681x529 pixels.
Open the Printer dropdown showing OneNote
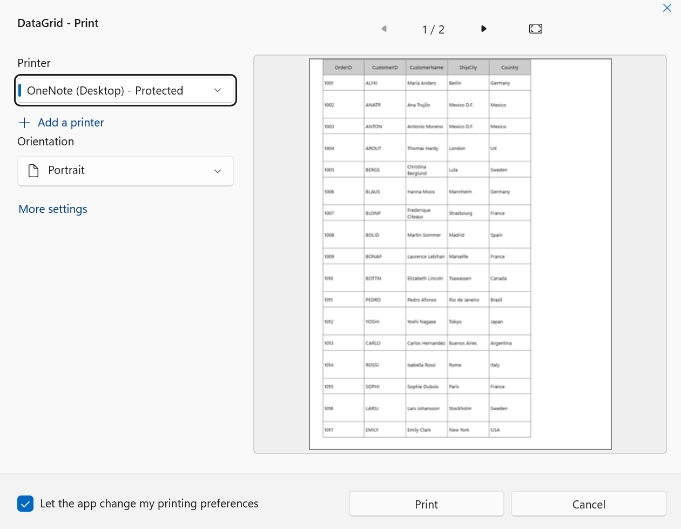click(x=126, y=90)
